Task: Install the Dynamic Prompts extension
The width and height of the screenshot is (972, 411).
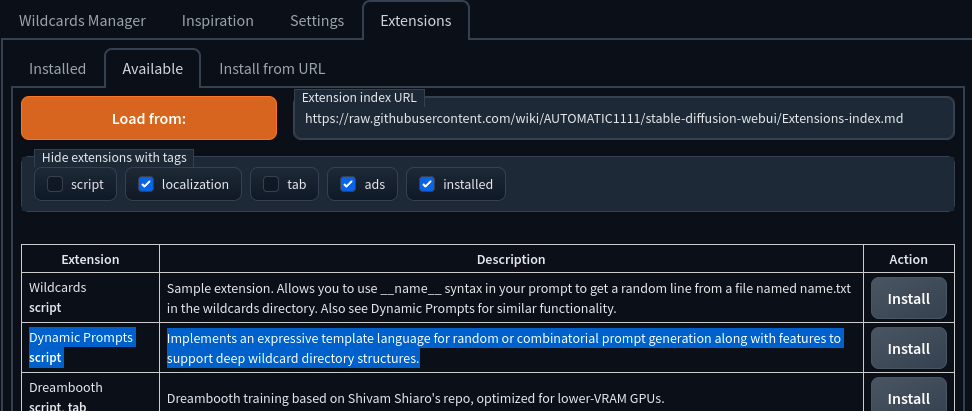Action: coord(908,348)
